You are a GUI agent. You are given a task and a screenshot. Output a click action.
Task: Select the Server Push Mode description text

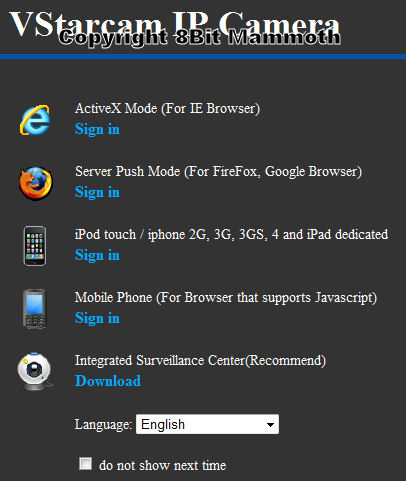pos(218,172)
